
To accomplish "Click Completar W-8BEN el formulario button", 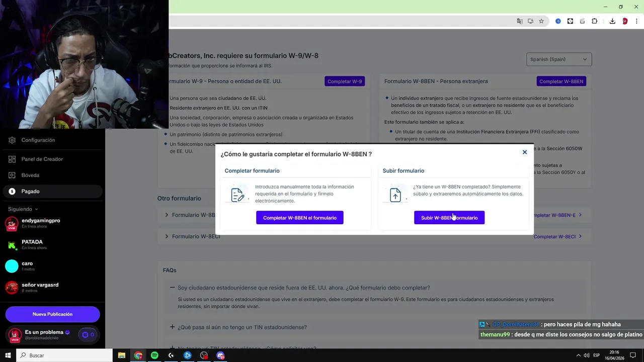I will (x=300, y=218).
